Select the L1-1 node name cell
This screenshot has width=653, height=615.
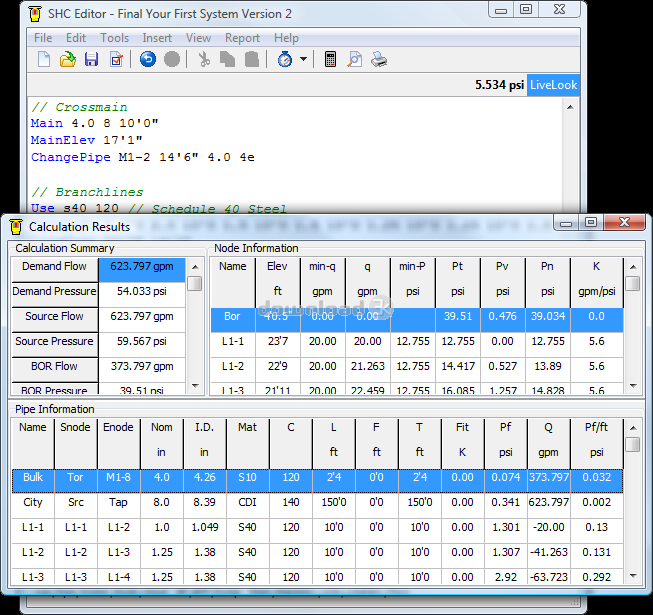(x=232, y=345)
